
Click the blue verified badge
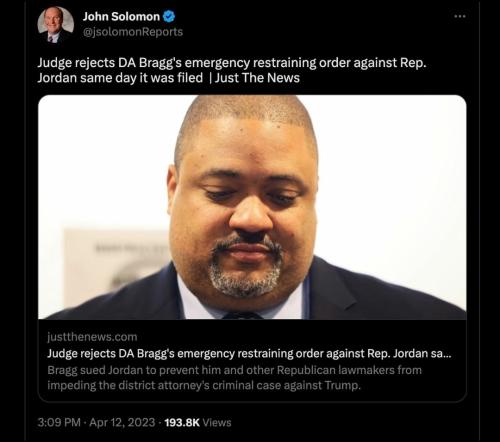click(x=169, y=16)
